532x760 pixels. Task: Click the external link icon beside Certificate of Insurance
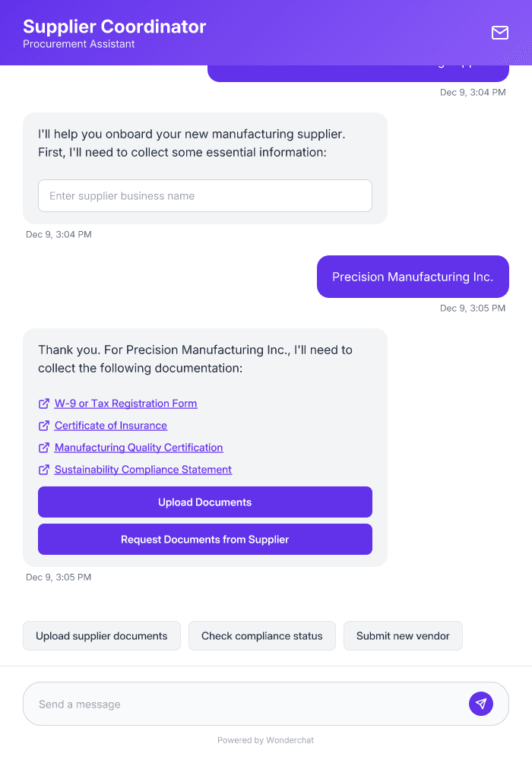coord(43,426)
